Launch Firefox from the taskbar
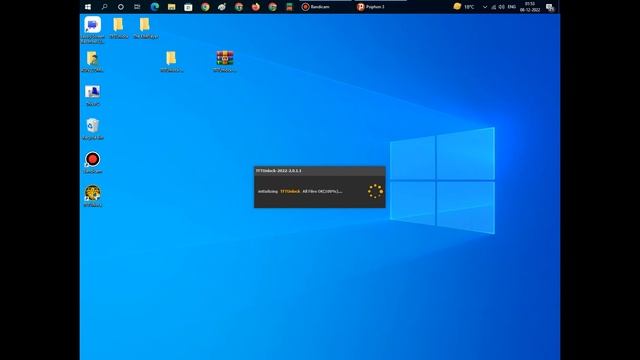640x360 pixels. point(256,7)
